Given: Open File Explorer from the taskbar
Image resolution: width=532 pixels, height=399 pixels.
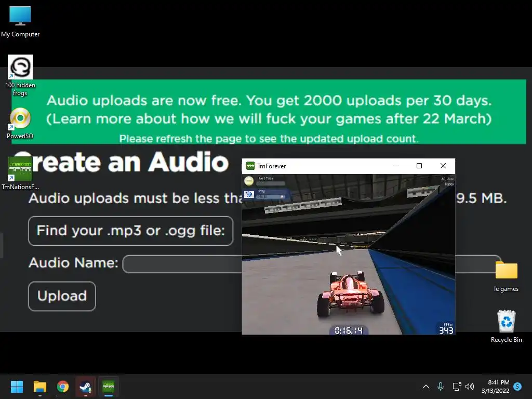Looking at the screenshot, I should click(x=39, y=387).
